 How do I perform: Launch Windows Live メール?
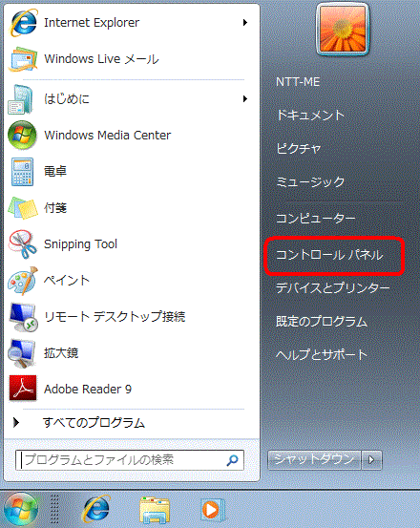pos(128,59)
